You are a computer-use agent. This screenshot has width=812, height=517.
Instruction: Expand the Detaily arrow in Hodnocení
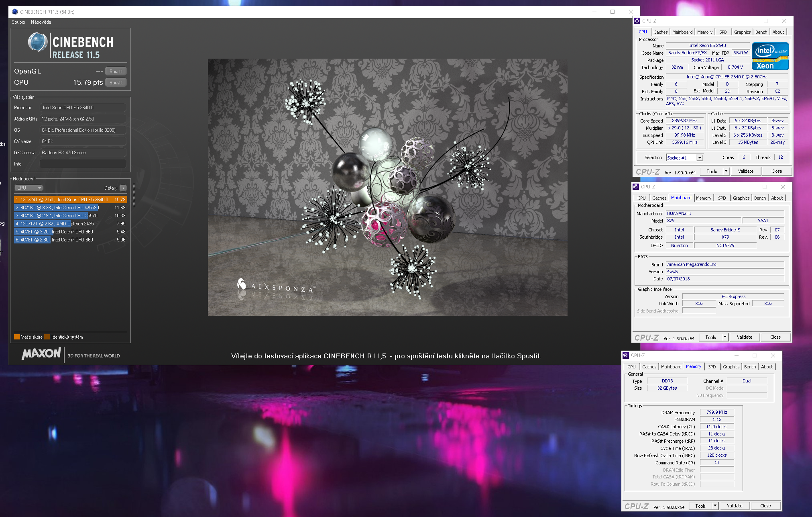pyautogui.click(x=123, y=188)
